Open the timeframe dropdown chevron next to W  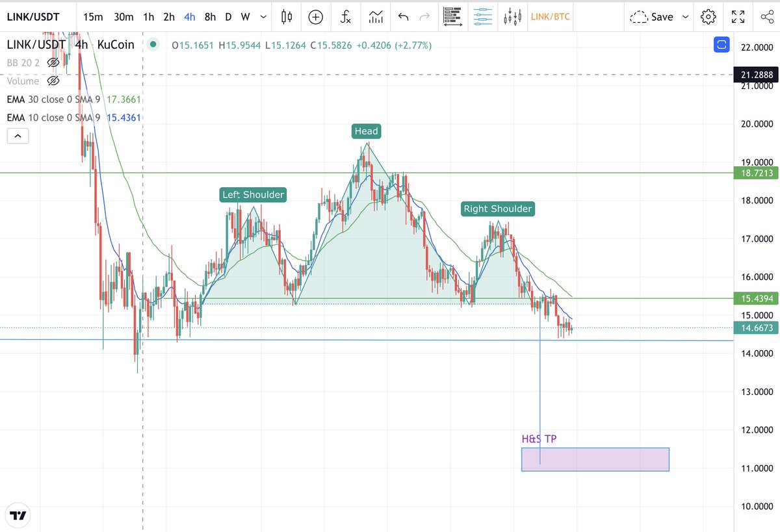click(263, 17)
